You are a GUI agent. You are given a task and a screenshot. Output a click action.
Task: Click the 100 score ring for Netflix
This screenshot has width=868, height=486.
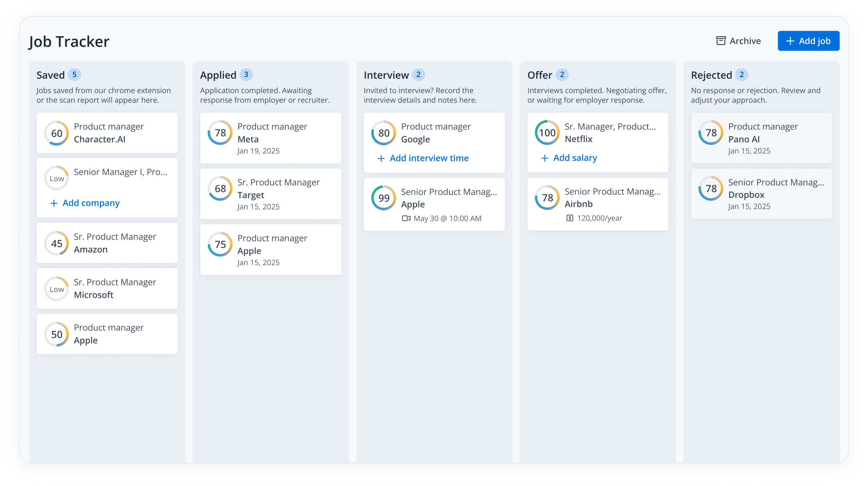(547, 133)
